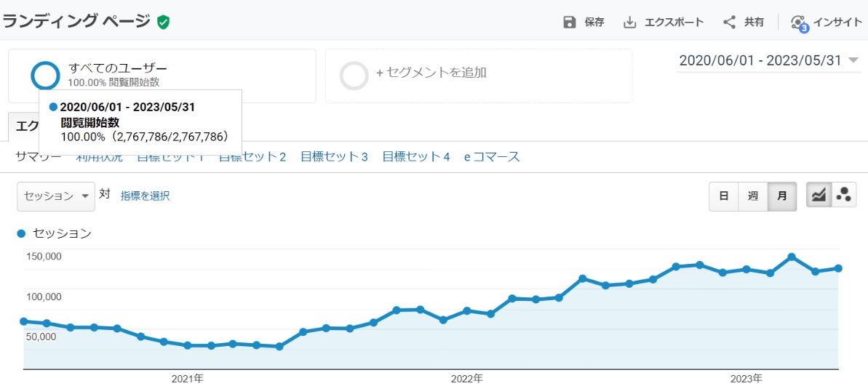This screenshot has height=386, width=868.
Task: Click the green verified shield icon
Action: coord(163,23)
